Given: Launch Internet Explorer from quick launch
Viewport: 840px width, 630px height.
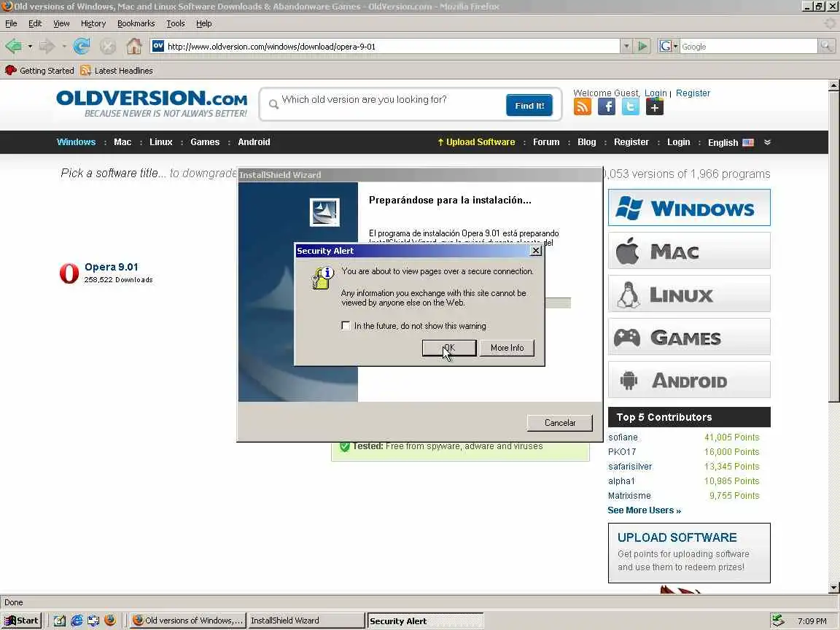Looking at the screenshot, I should (x=77, y=621).
